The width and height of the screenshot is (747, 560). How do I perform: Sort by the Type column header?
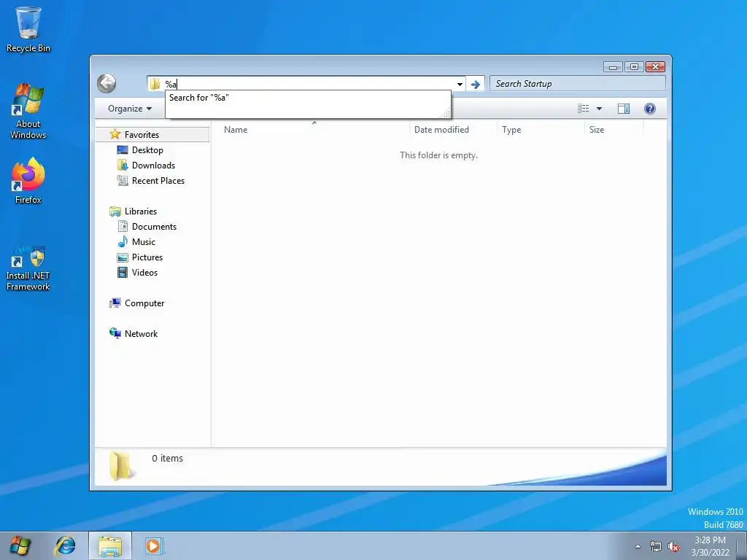pos(541,130)
